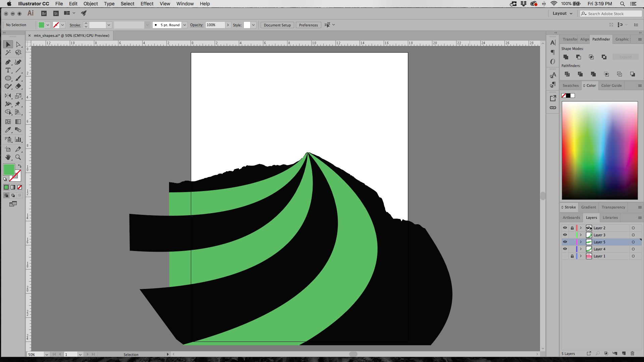
Task: Swap fill and stroke arrows
Action: pyautogui.click(x=20, y=166)
